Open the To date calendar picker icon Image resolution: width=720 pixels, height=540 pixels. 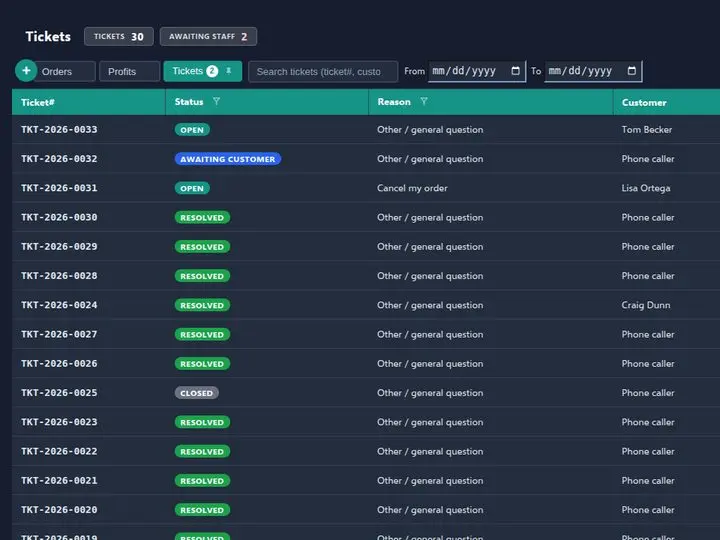[631, 71]
